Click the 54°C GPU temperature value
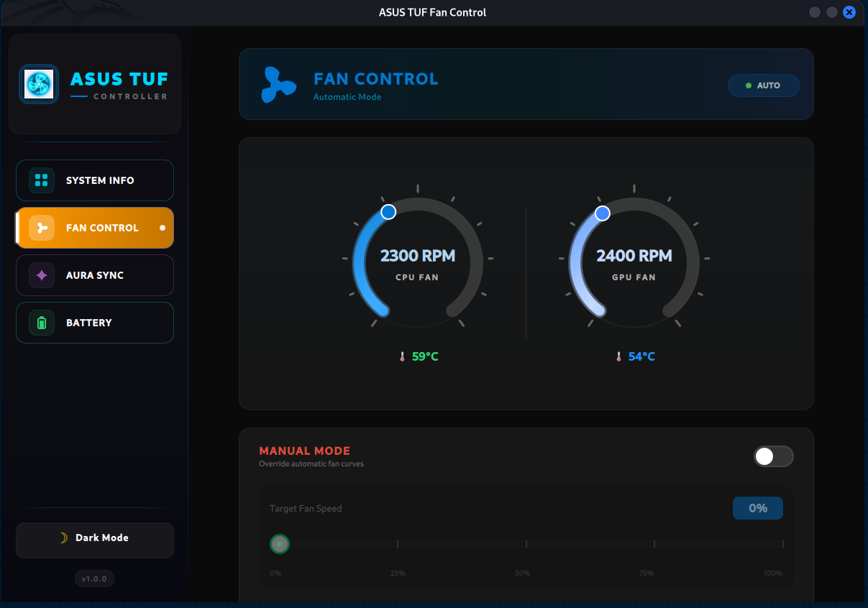The image size is (868, 608). click(x=641, y=356)
